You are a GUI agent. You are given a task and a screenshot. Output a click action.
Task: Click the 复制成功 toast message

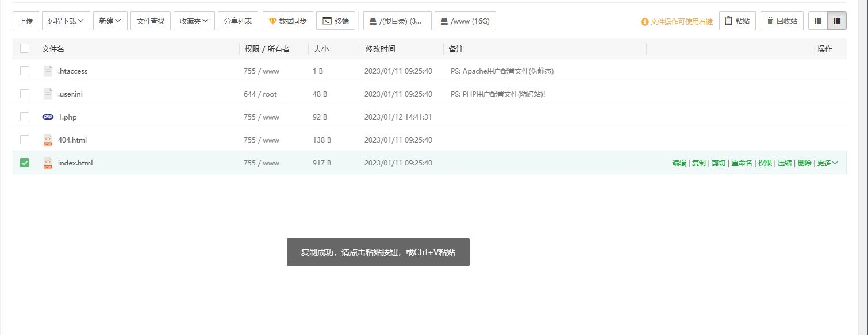(x=378, y=252)
